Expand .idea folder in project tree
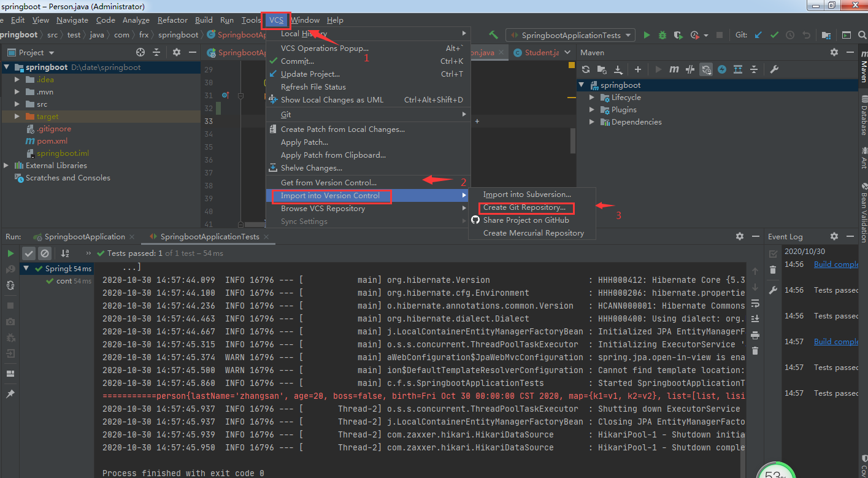The width and height of the screenshot is (868, 478). tap(17, 80)
